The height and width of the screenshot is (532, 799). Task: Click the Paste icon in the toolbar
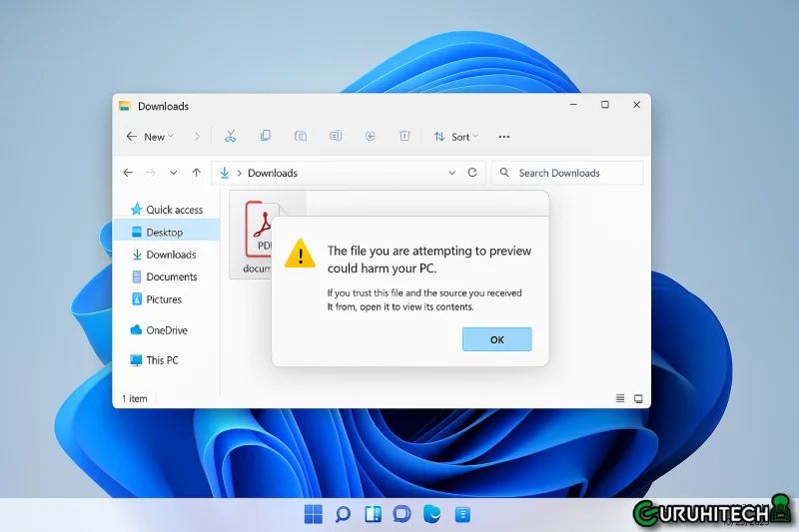pos(300,136)
